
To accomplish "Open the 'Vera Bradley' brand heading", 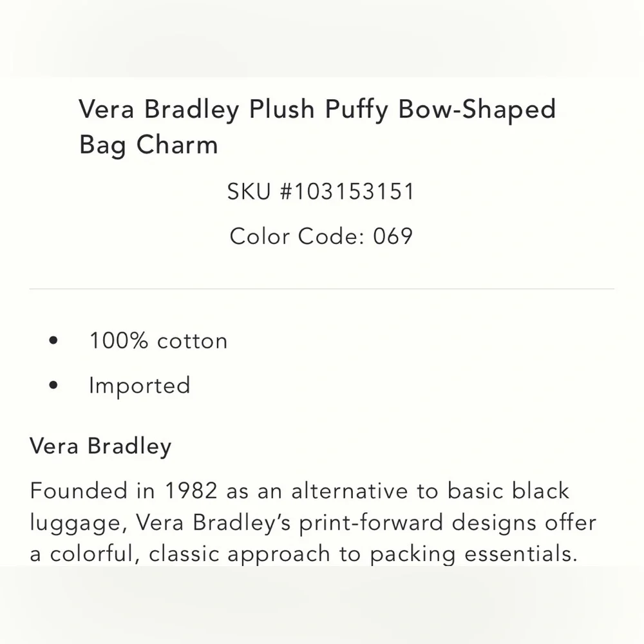I will pyautogui.click(x=100, y=446).
